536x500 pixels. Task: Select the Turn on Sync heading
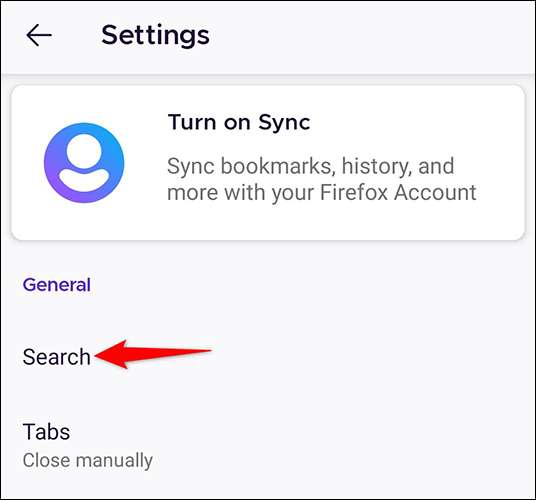(x=239, y=122)
